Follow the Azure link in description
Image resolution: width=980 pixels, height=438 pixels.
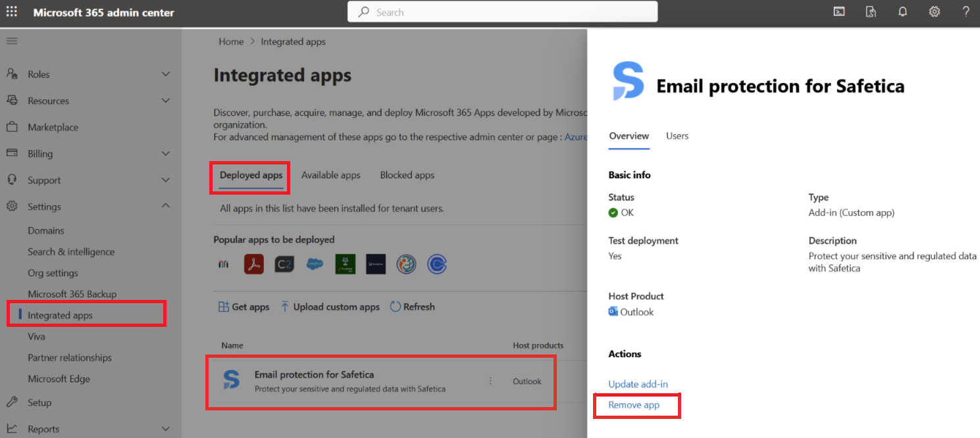coord(576,137)
